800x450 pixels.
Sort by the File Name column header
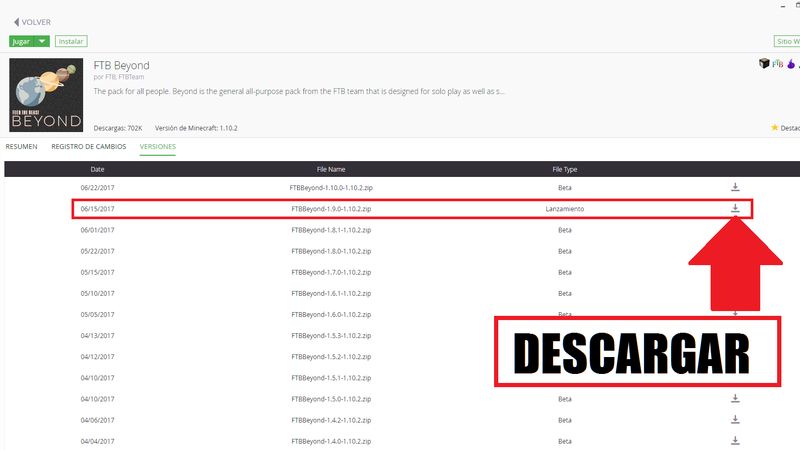point(331,169)
